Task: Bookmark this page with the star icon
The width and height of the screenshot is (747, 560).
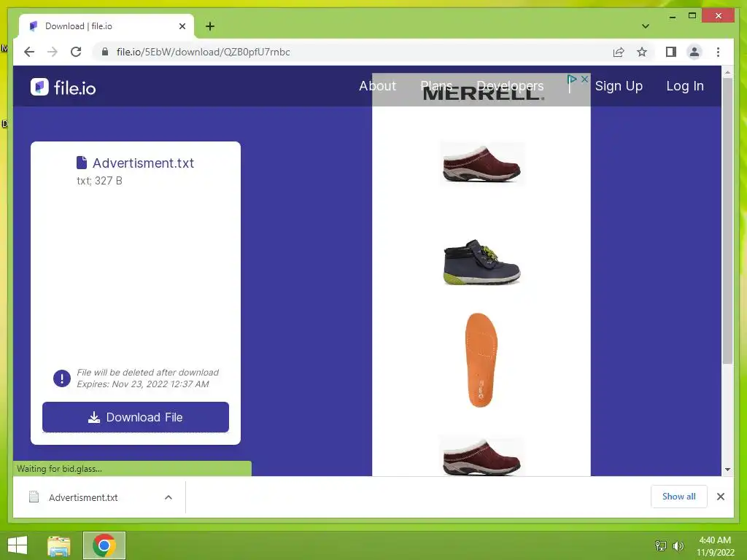Action: [642, 52]
